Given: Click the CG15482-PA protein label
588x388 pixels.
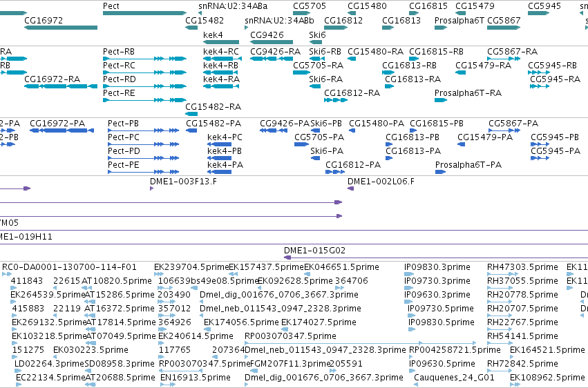Looking at the screenshot, I should click(214, 123).
